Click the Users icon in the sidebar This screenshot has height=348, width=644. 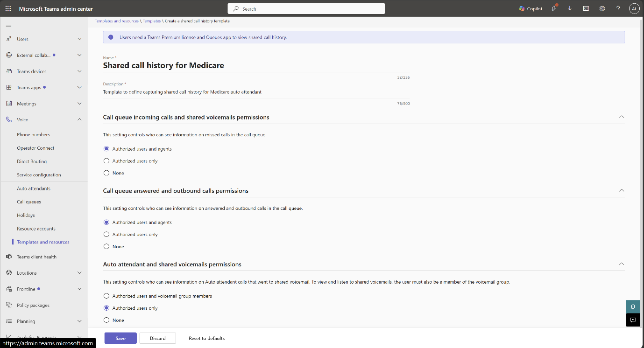pos(9,39)
